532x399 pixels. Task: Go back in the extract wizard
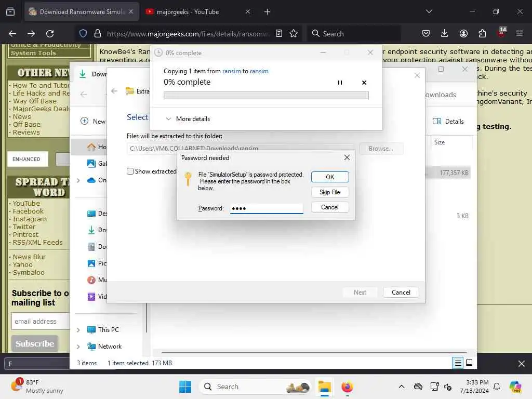point(114,91)
